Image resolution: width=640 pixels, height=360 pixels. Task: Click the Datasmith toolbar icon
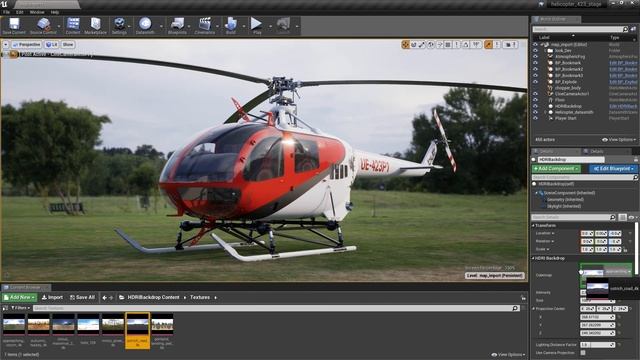click(145, 25)
